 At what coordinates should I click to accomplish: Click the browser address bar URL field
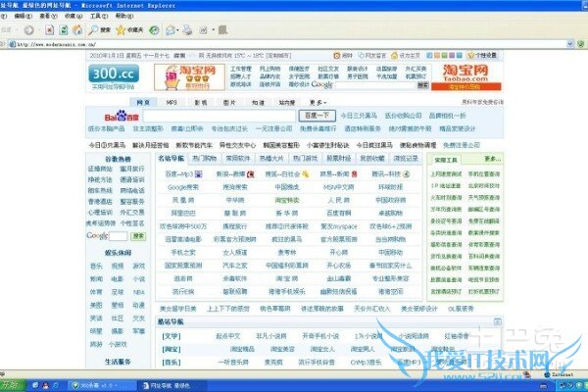291,44
